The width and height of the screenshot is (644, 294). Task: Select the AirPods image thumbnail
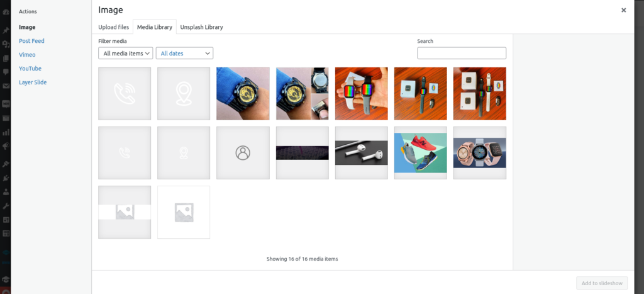[x=362, y=153]
